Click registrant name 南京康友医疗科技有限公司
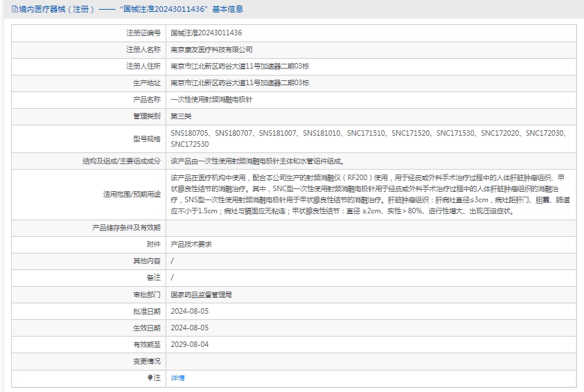The image size is (584, 392). pyautogui.click(x=212, y=50)
